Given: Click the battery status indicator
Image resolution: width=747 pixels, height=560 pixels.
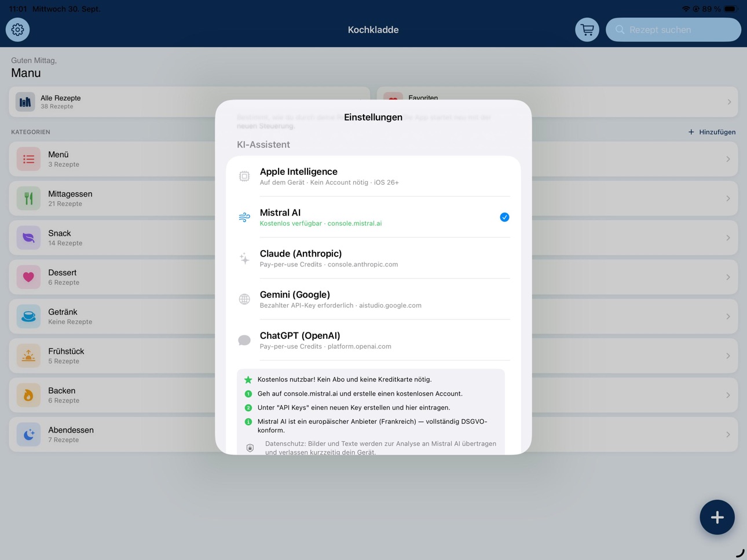Looking at the screenshot, I should click(x=731, y=9).
